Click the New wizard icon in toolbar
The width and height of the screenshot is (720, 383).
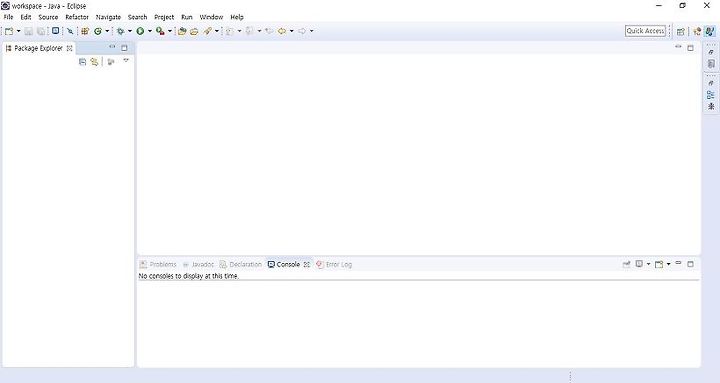pos(9,31)
